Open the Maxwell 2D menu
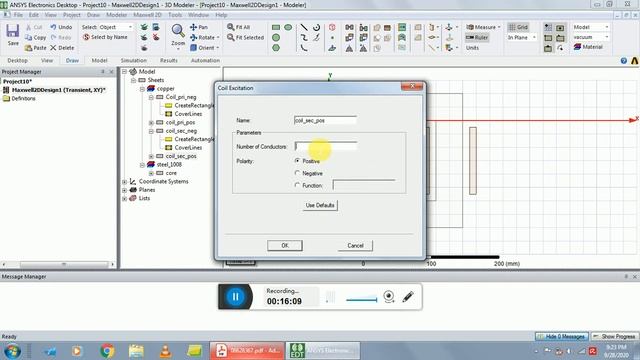This screenshot has width=640, height=360. pos(147,15)
